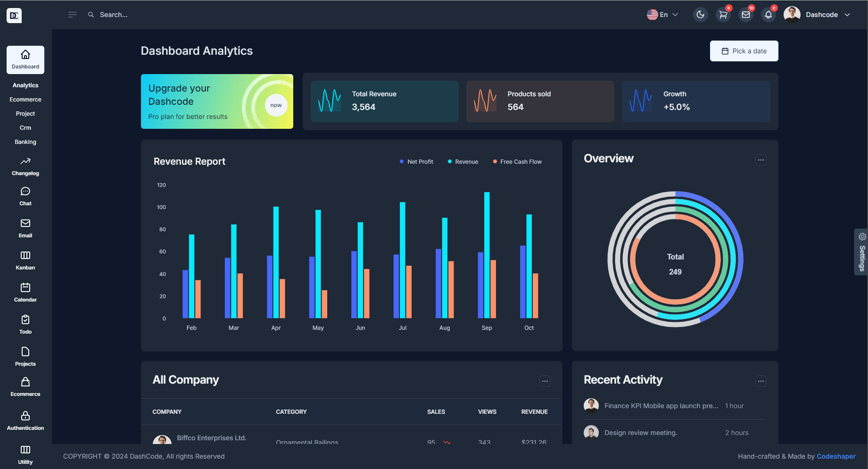Open Project in sidebar

(25, 114)
